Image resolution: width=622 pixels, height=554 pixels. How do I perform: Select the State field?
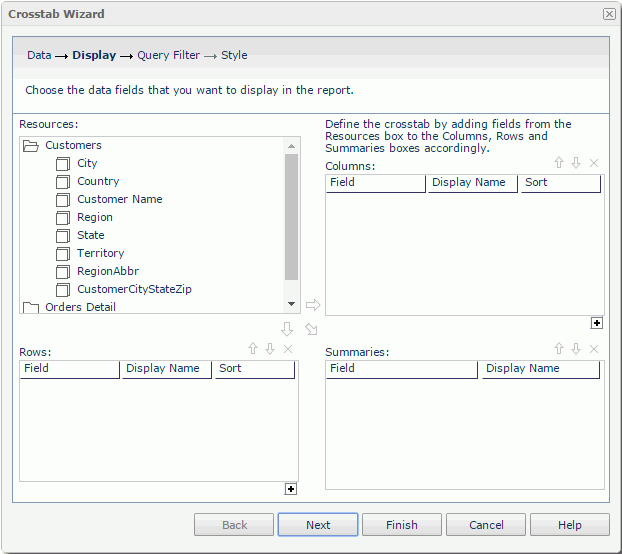[91, 235]
